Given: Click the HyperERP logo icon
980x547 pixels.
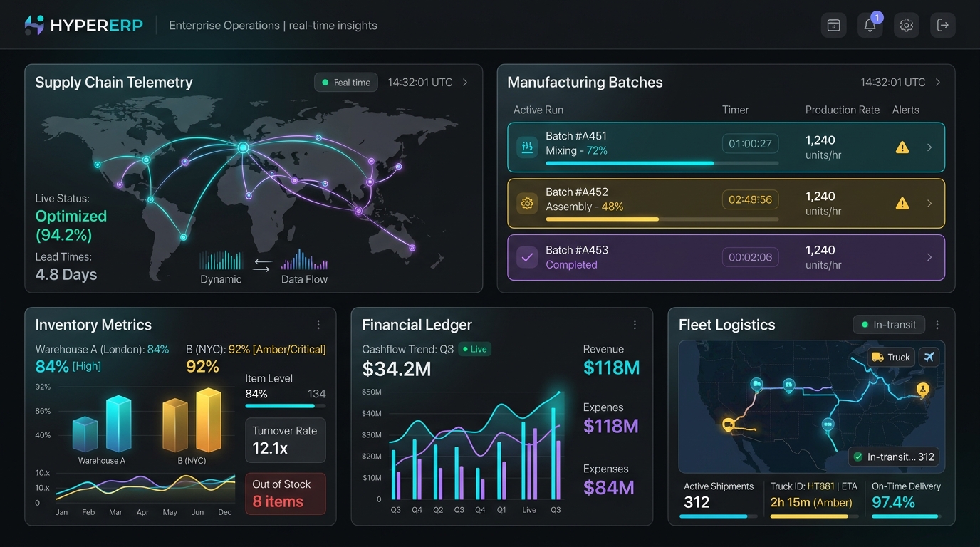Looking at the screenshot, I should (34, 25).
